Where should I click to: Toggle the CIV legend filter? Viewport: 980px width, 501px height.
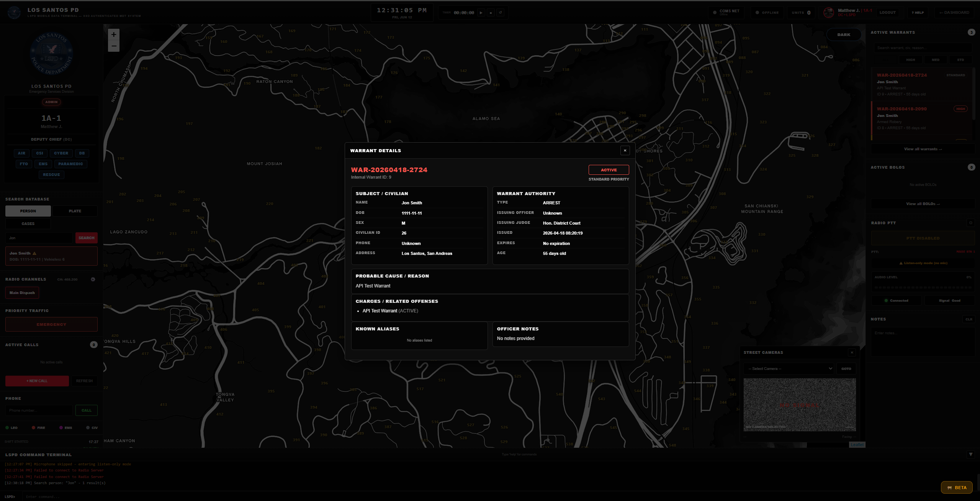tap(92, 428)
